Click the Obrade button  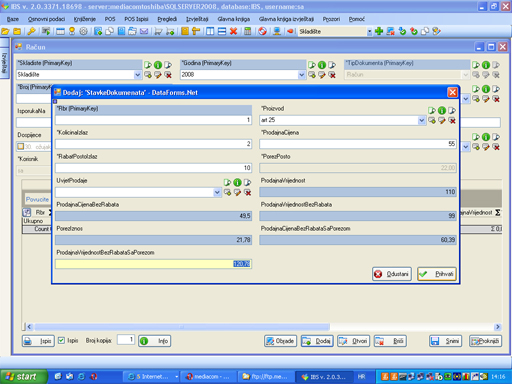pos(280,341)
